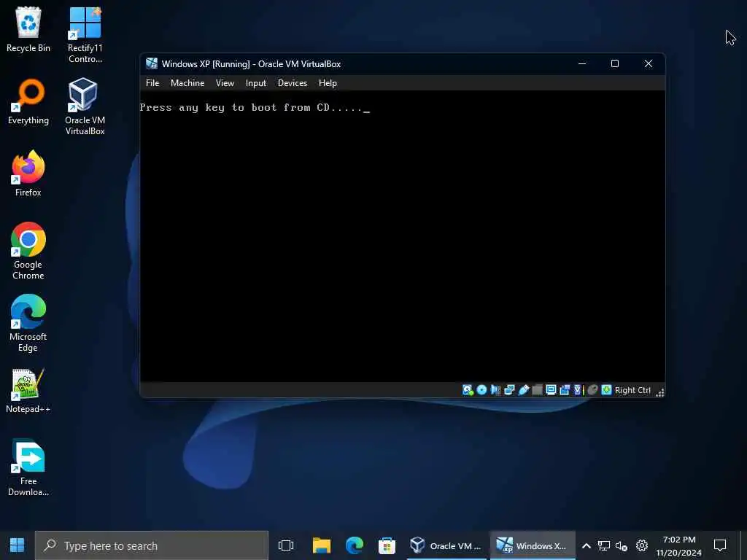
Task: Select the Microsoft Edge desktop shortcut
Action: pos(28,323)
